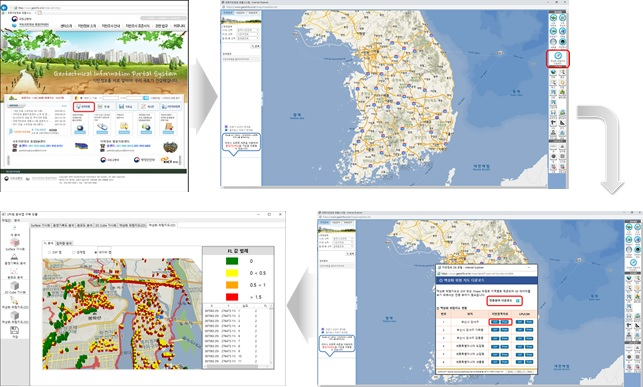Select the middle radio option in 3D viewer
The image size is (643, 387).
pyautogui.click(x=73, y=253)
